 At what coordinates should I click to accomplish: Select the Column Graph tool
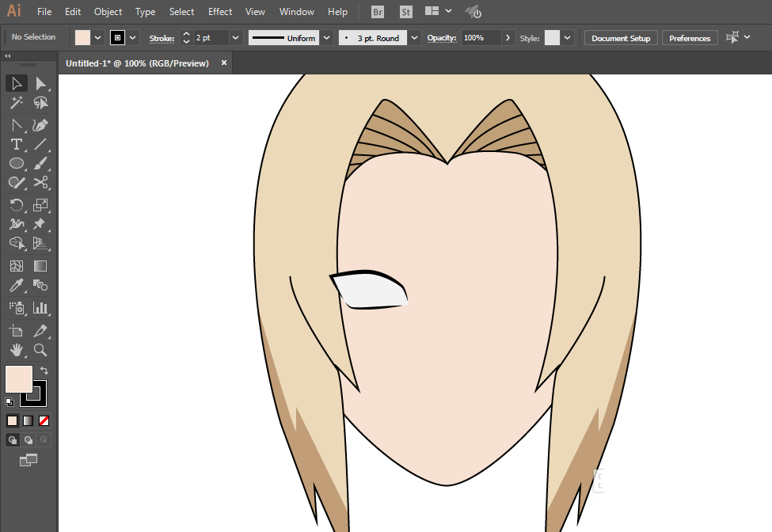(x=40, y=308)
